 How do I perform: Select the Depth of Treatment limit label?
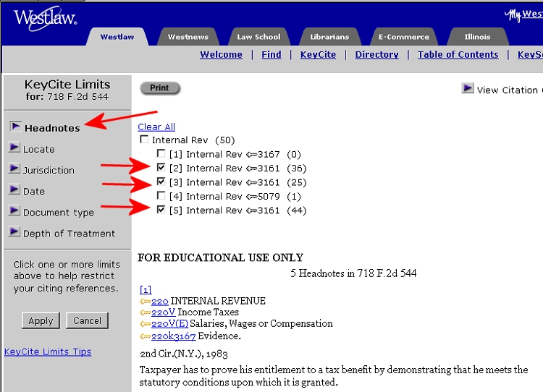point(69,234)
